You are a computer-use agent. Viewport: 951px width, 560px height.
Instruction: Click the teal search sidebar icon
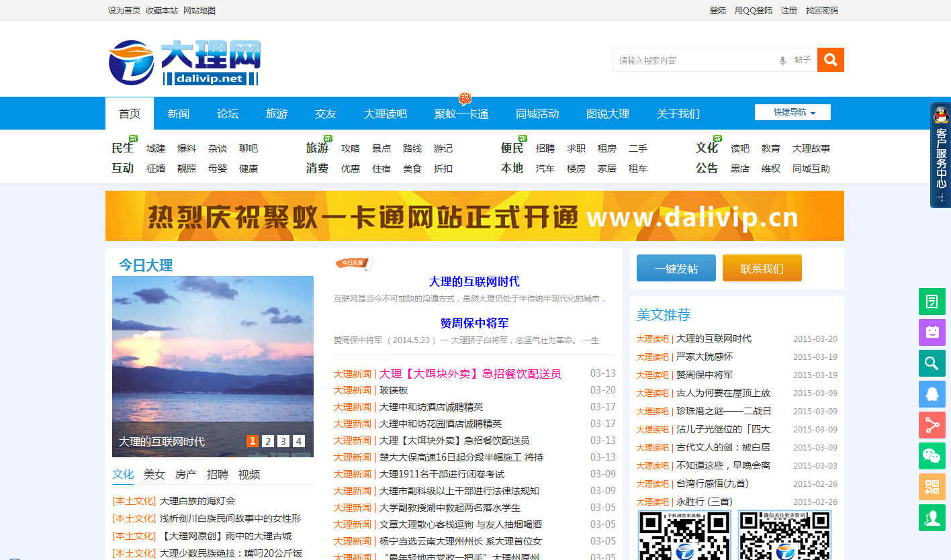932,363
